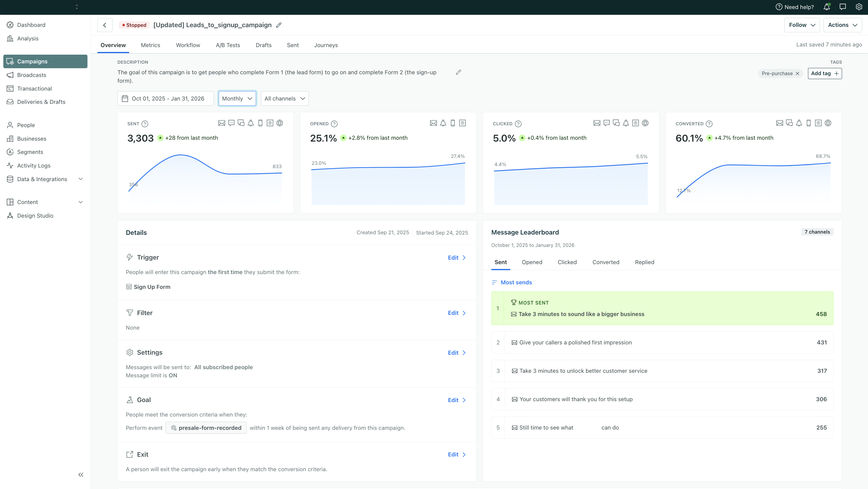This screenshot has width=868, height=489.
Task: Open the date range field Oct 01, 2025 - Jan 31, 2026
Action: point(166,98)
